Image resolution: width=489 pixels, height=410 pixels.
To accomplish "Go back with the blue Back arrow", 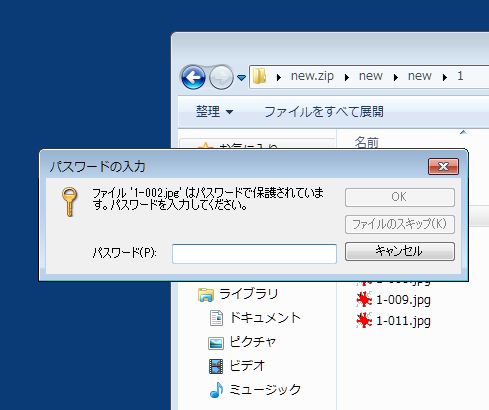I will (x=193, y=77).
